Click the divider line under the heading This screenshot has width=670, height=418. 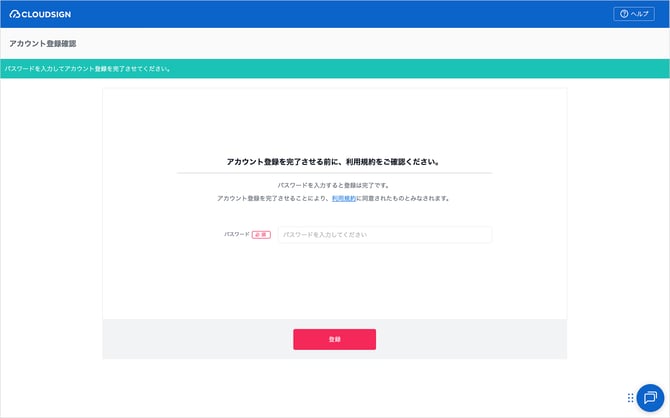pos(334,173)
